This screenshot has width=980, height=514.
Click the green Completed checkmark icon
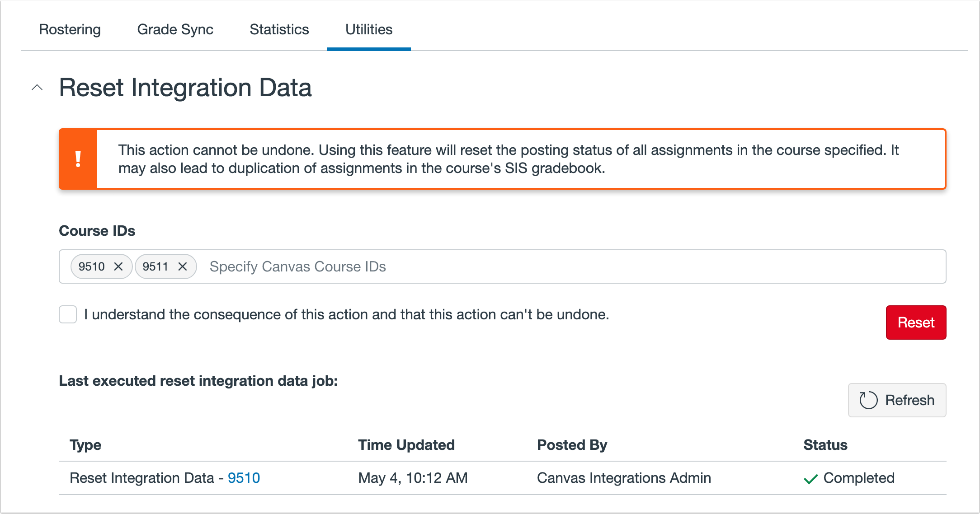(810, 479)
